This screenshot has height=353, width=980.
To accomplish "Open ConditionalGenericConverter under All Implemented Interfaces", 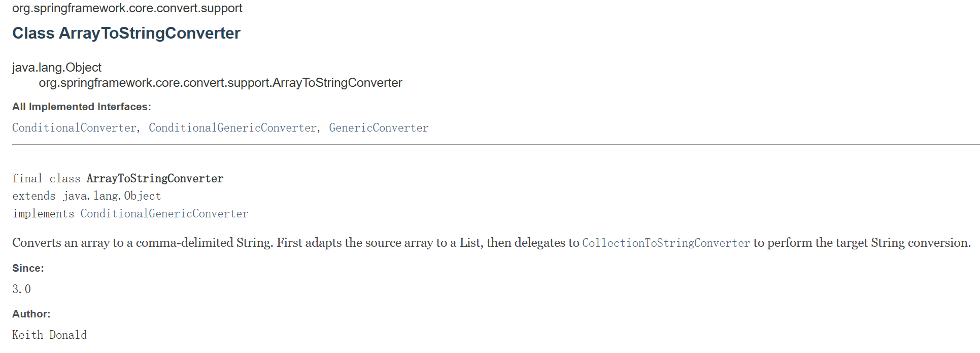I will tap(232, 128).
